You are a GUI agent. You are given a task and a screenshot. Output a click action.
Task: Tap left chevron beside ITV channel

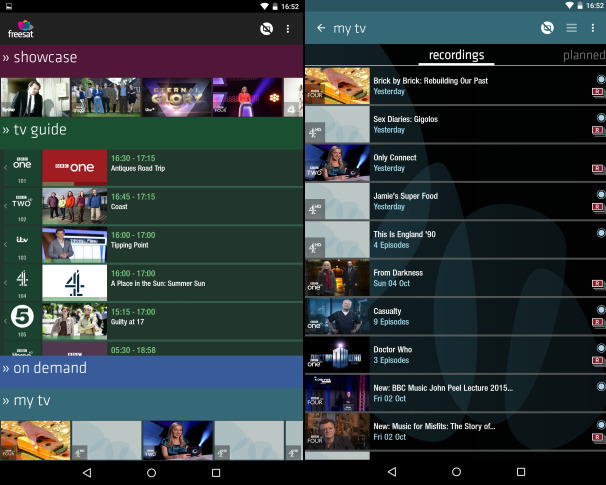click(5, 244)
